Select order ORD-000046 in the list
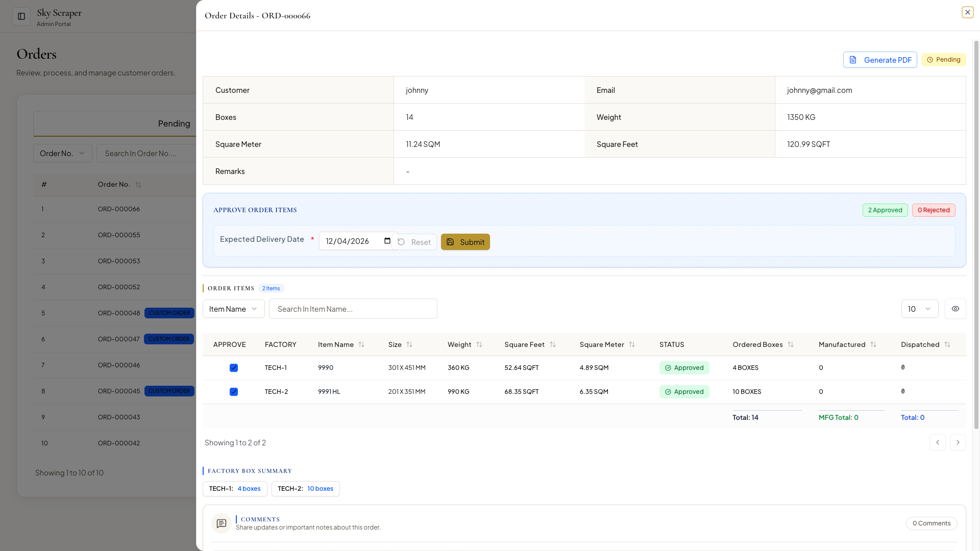The image size is (980, 551). pyautogui.click(x=119, y=365)
